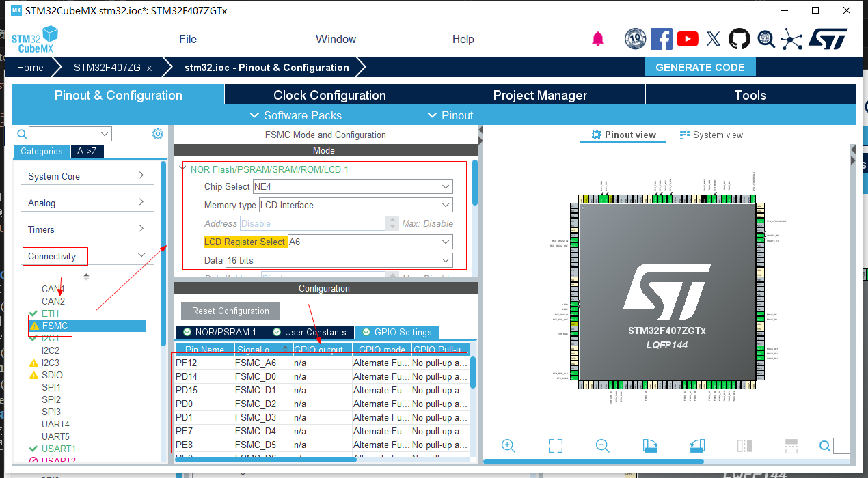Viewport: 868px width, 478px height.
Task: Open the notification bell icon
Action: pos(598,39)
